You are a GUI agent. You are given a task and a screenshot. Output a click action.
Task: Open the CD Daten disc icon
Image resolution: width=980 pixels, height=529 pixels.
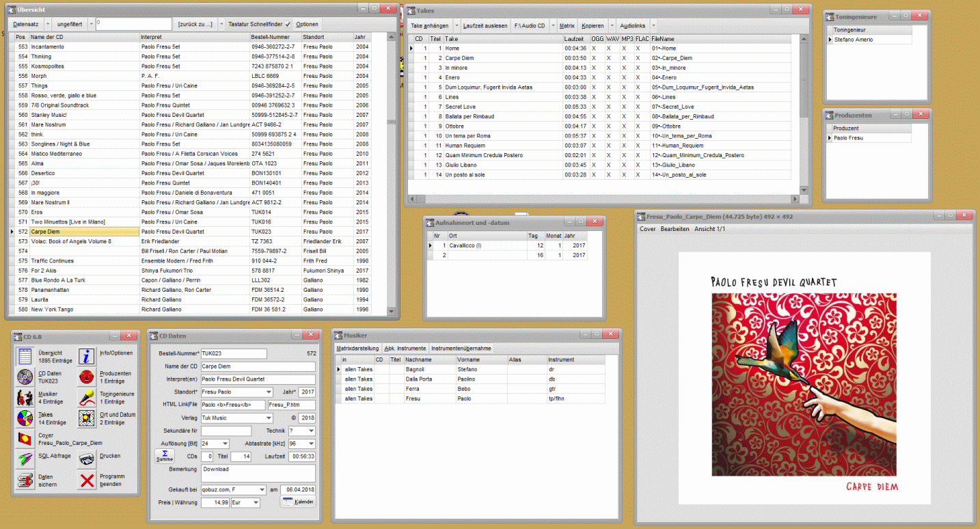click(25, 377)
